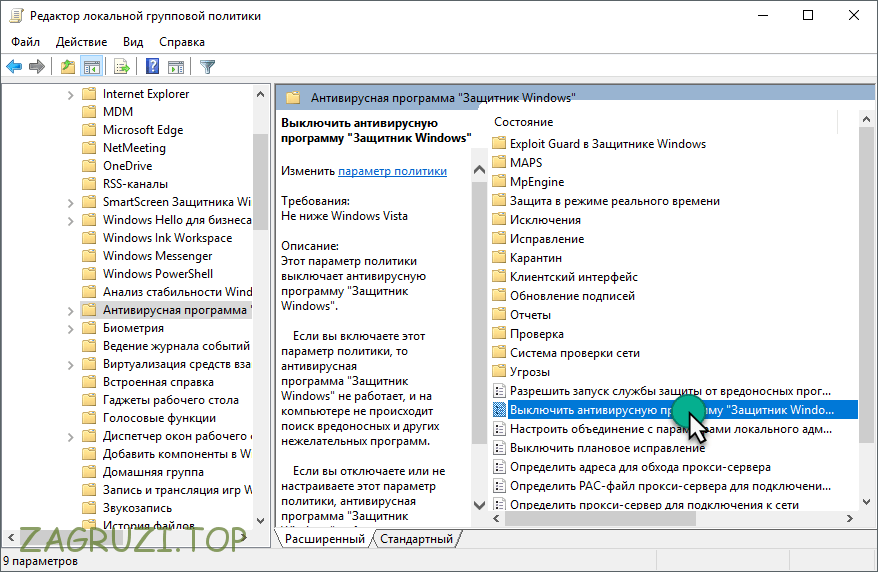
Task: Switch to the Расширенный tab
Action: [324, 539]
